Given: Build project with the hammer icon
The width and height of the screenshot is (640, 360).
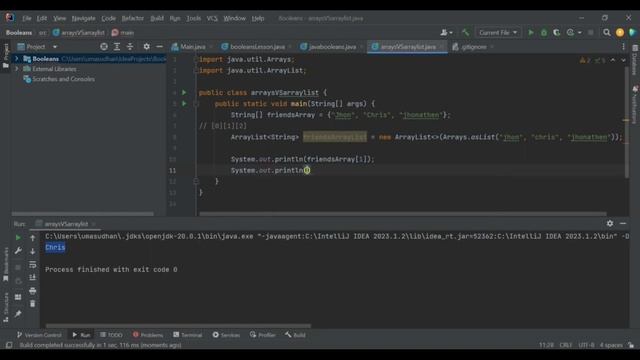Looking at the screenshot, I should coord(465,32).
